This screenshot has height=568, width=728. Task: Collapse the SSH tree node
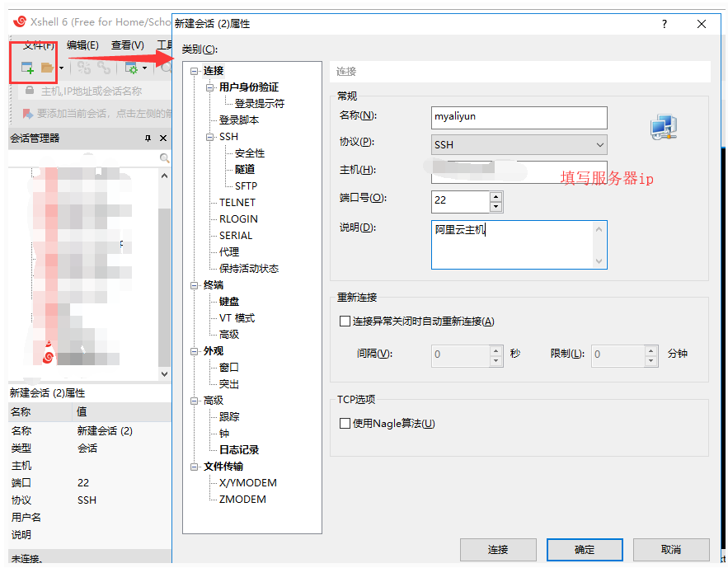210,137
